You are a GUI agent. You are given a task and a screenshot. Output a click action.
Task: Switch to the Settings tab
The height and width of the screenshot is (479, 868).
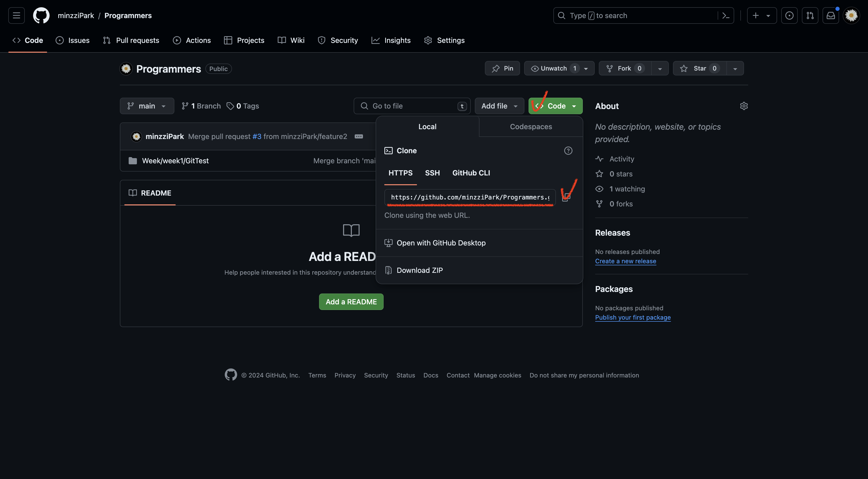[444, 41]
